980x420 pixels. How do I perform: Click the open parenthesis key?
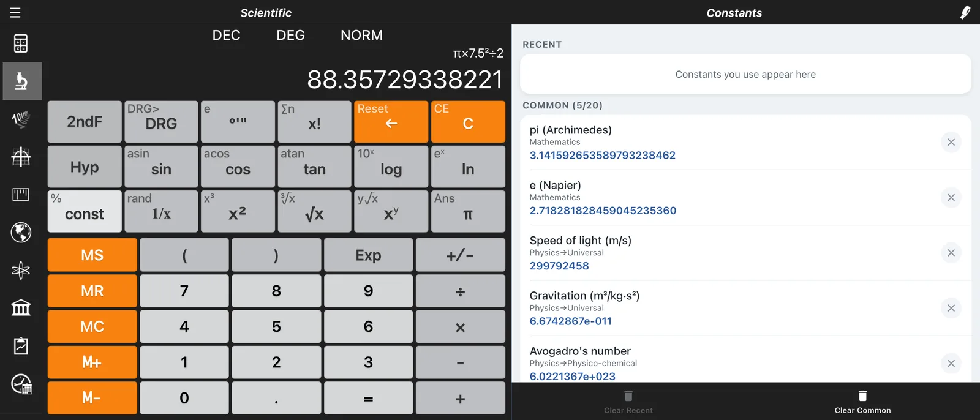click(184, 255)
